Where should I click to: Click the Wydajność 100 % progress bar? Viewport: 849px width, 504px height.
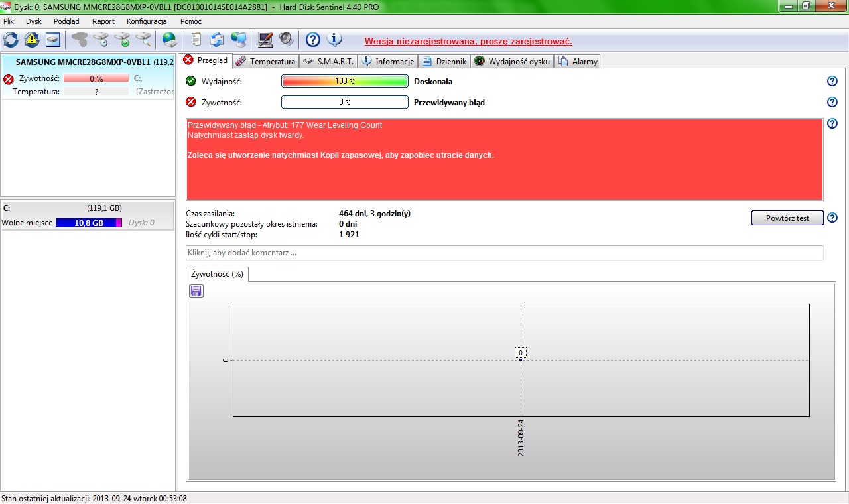[344, 81]
